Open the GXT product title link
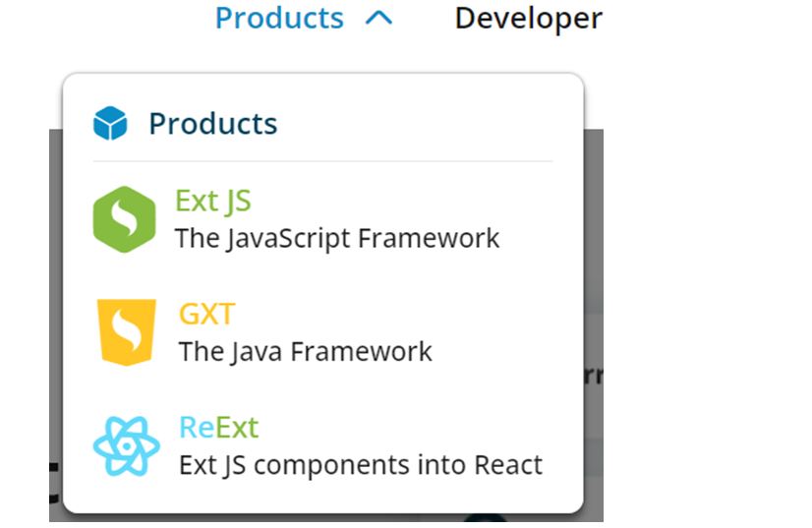Screen dimensions: 812x528 coord(206,314)
